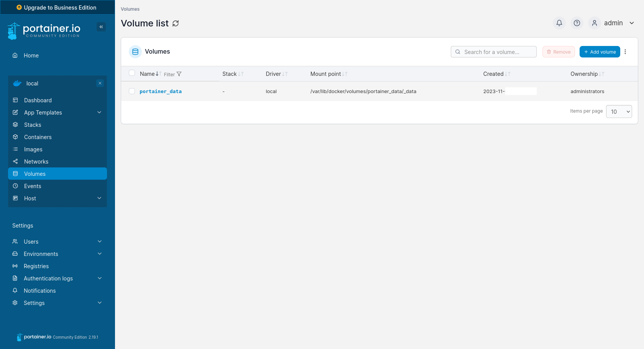Open the Items per page dropdown
Screen dimensions: 644x349
(x=619, y=111)
